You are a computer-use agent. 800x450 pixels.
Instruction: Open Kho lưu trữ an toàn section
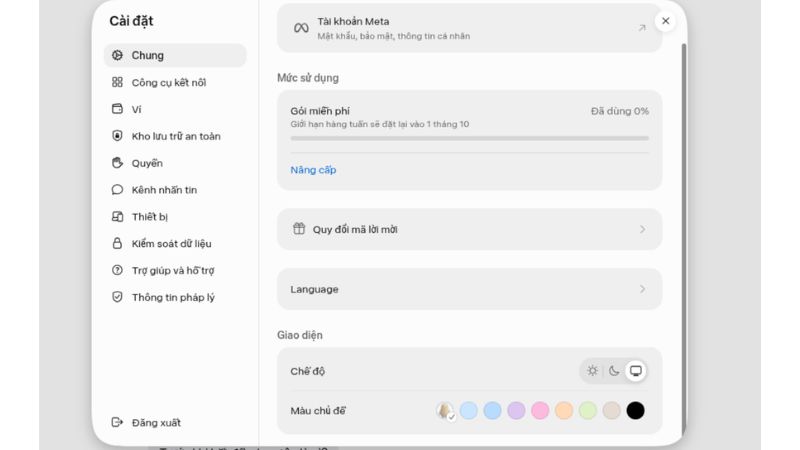[x=175, y=136]
